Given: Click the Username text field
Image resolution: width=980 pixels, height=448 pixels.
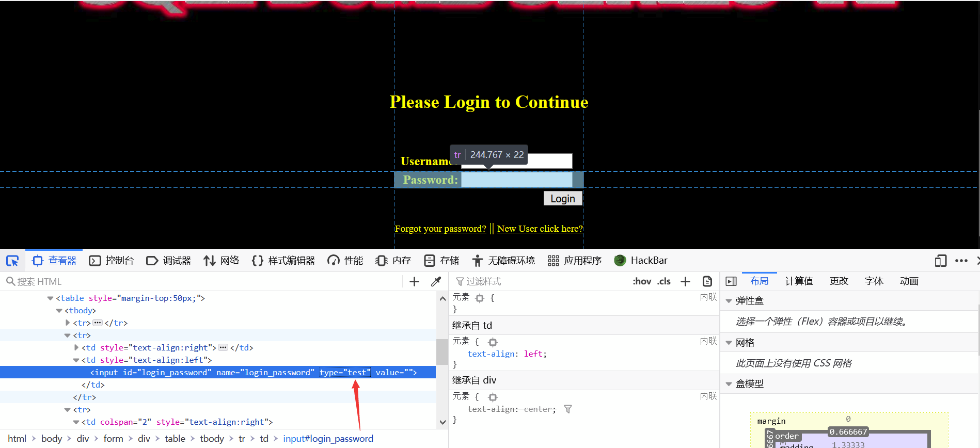Looking at the screenshot, I should 516,161.
